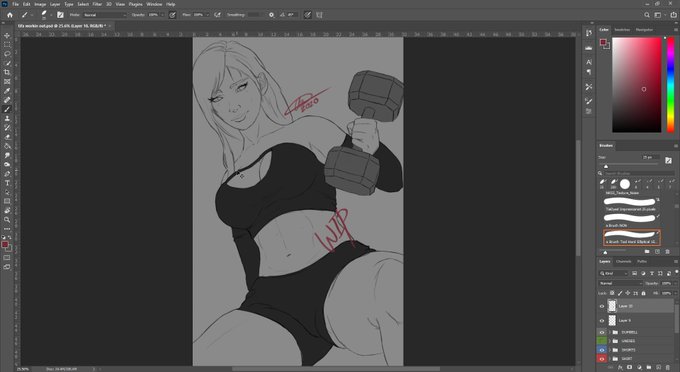Expand the SHORTS layer group

click(x=609, y=350)
